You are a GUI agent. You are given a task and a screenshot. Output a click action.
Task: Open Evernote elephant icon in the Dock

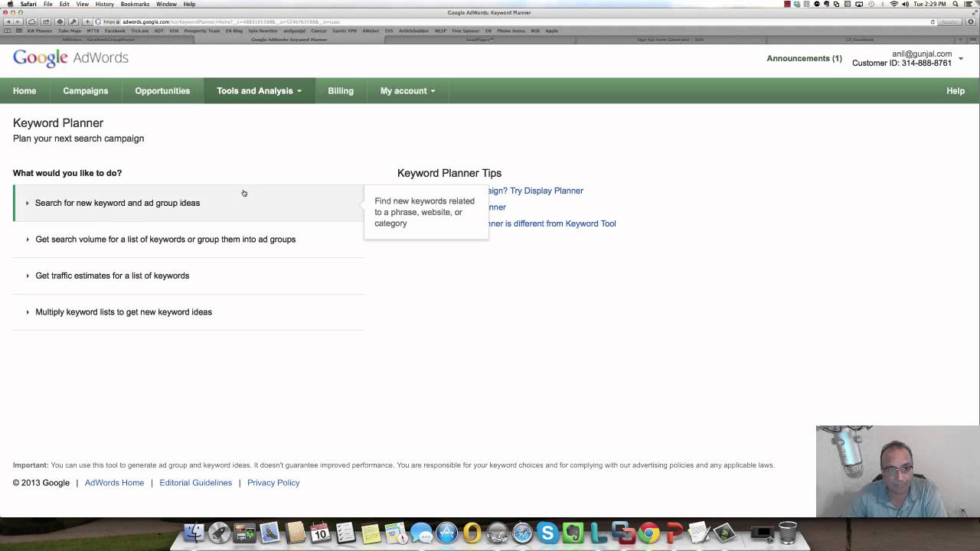pyautogui.click(x=573, y=532)
